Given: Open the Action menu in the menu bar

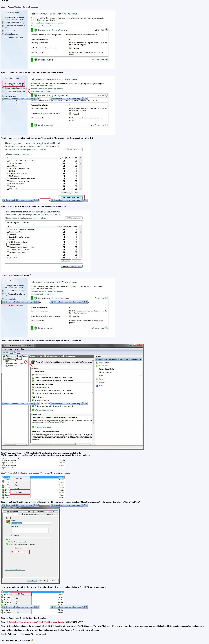Looking at the screenshot, I should point(10,349).
